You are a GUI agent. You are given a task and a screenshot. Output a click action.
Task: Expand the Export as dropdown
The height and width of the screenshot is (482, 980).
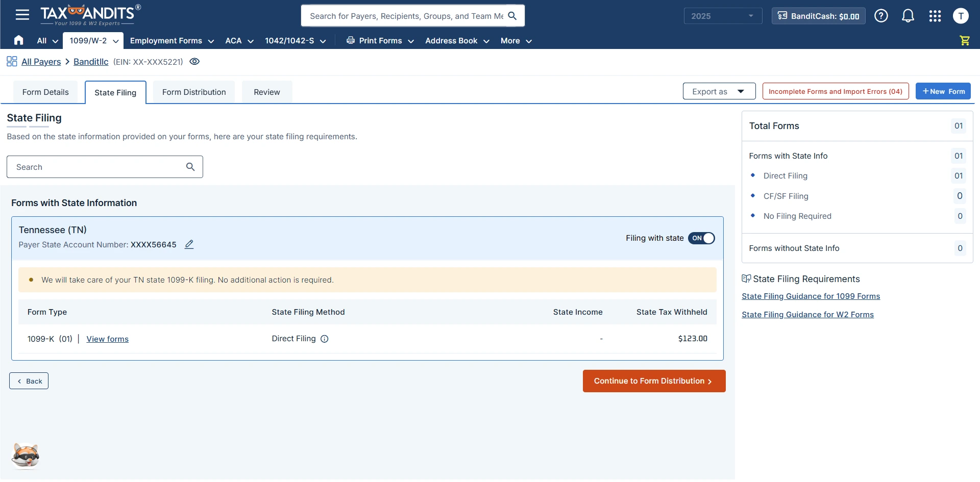pyautogui.click(x=719, y=91)
